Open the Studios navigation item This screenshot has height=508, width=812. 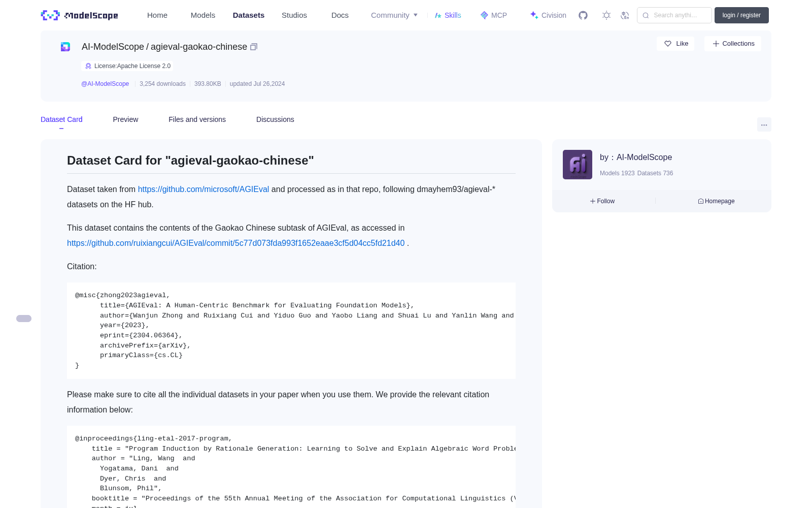click(x=294, y=15)
